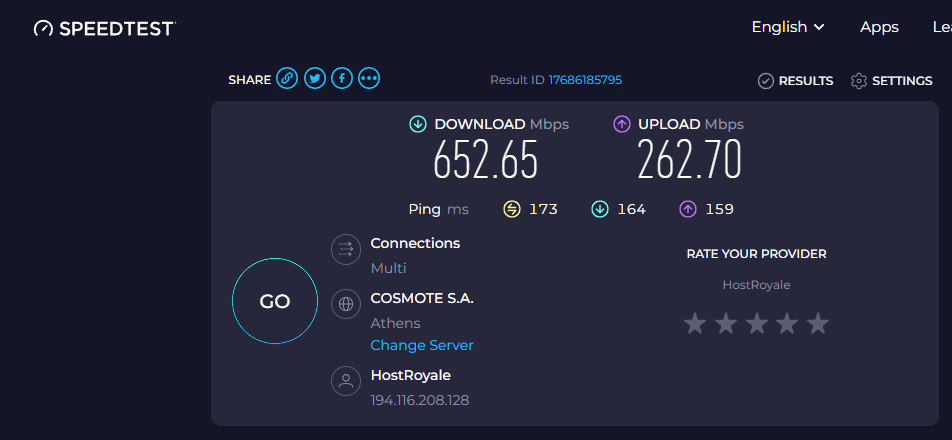Share result on Twitter

314,78
